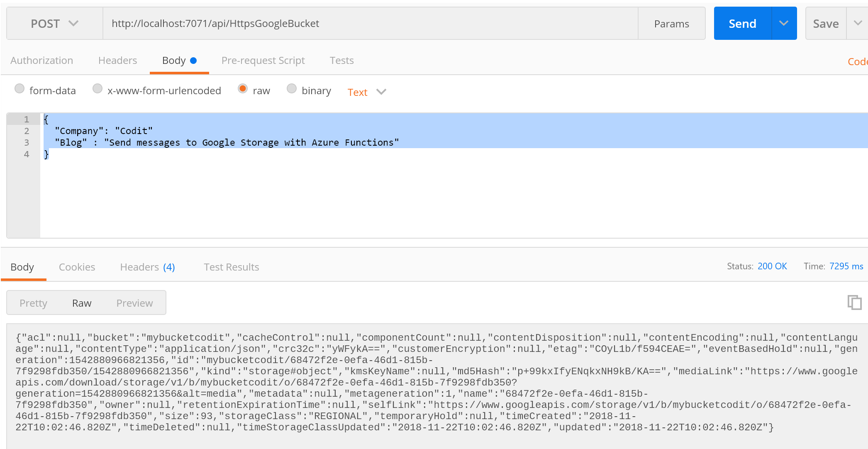
Task: View the response Cookies tab
Action: (77, 267)
